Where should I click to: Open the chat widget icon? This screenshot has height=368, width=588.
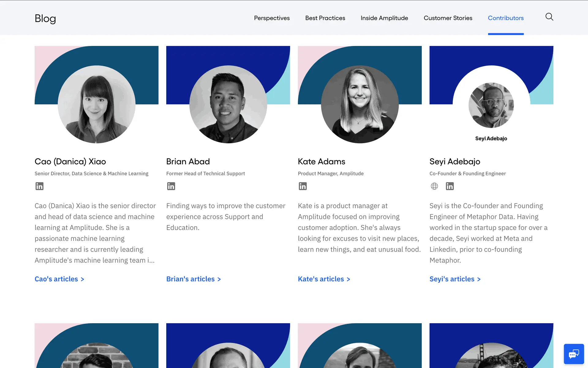(x=574, y=354)
